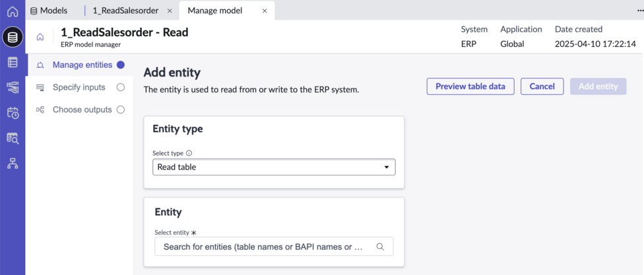This screenshot has width=644, height=275.
Task: Go to the model home icon beside the title
Action: click(40, 37)
